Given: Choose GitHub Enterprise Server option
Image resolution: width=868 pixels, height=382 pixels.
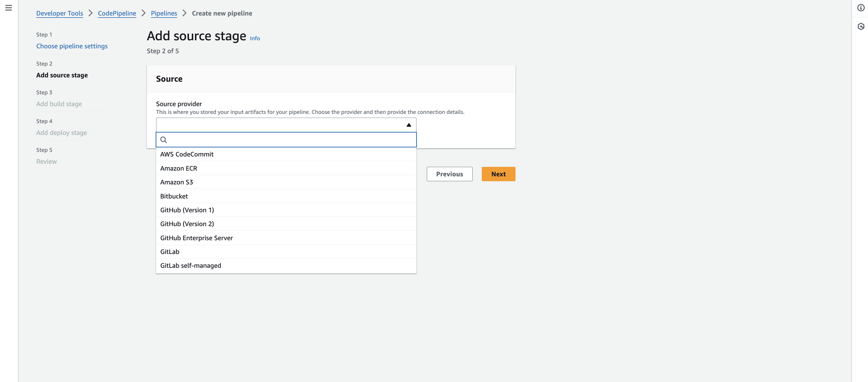Looking at the screenshot, I should [196, 238].
